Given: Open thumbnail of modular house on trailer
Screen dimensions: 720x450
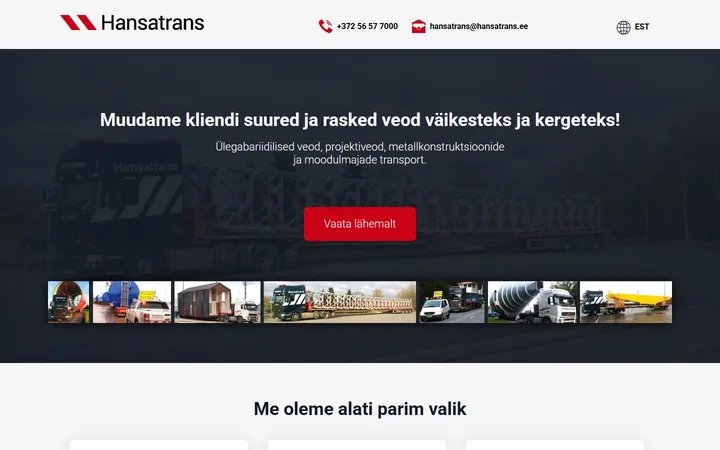Looking at the screenshot, I should 217,302.
